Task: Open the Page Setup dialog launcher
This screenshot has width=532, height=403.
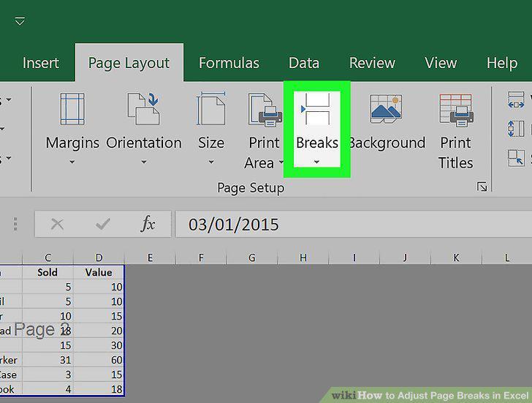Action: click(x=482, y=187)
